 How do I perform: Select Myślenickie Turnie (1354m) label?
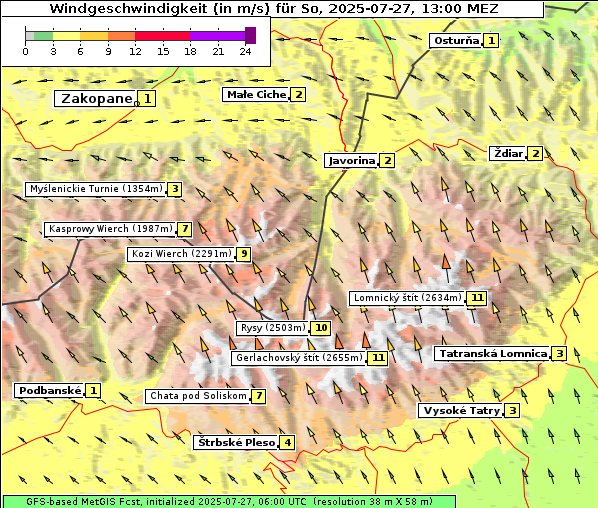pos(96,189)
